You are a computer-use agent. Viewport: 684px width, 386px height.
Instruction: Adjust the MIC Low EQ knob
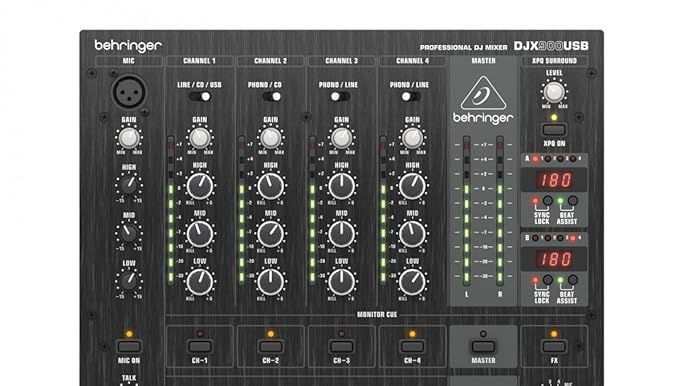click(x=129, y=282)
